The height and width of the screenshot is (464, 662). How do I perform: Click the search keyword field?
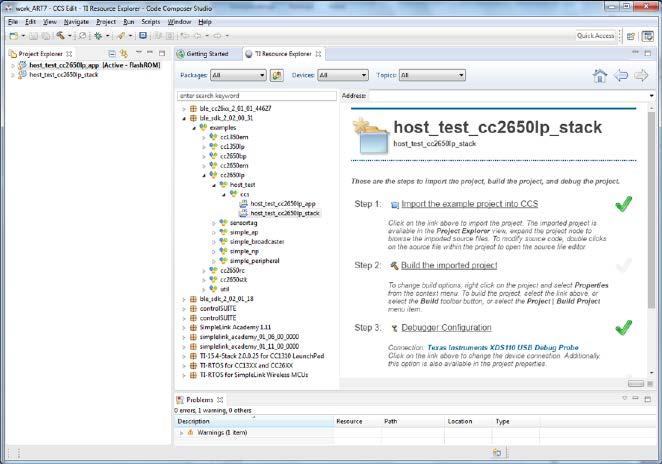coord(257,96)
